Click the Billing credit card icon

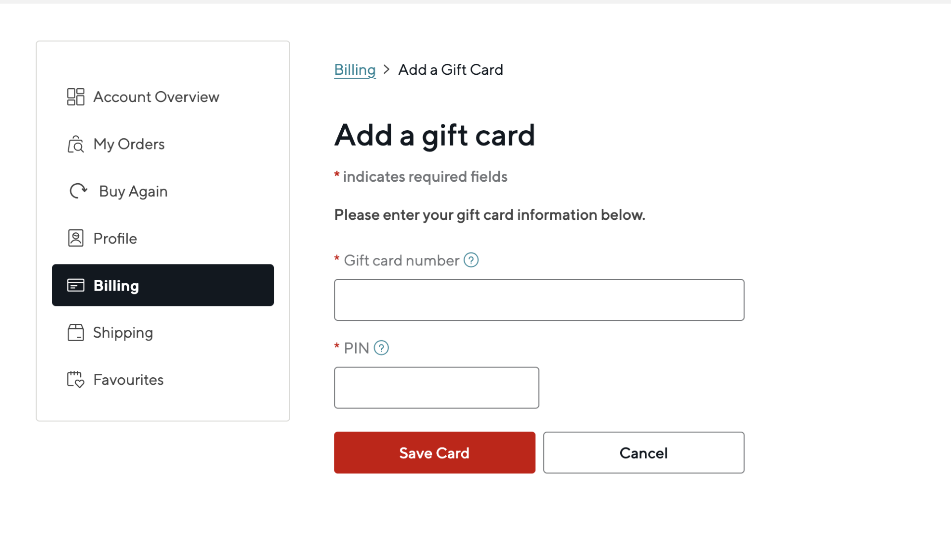coord(76,285)
